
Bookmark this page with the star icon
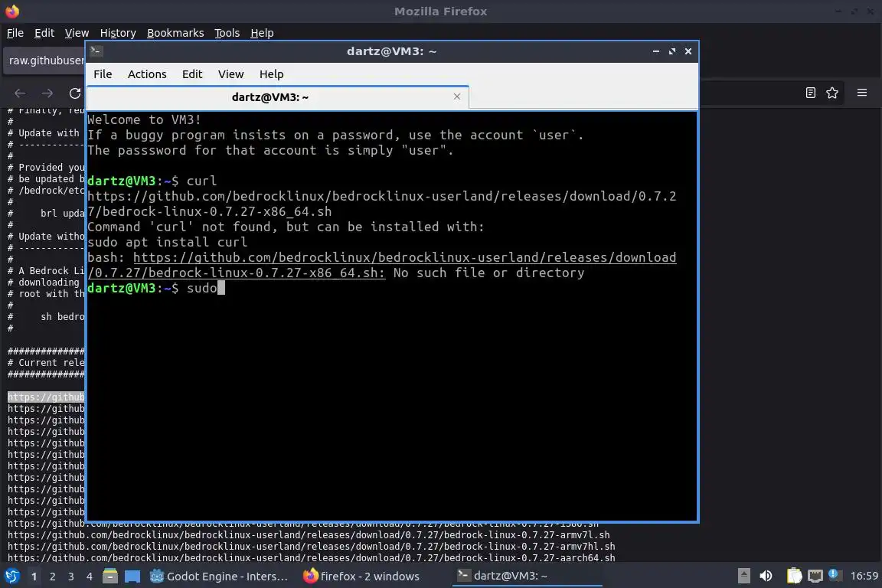coord(832,93)
